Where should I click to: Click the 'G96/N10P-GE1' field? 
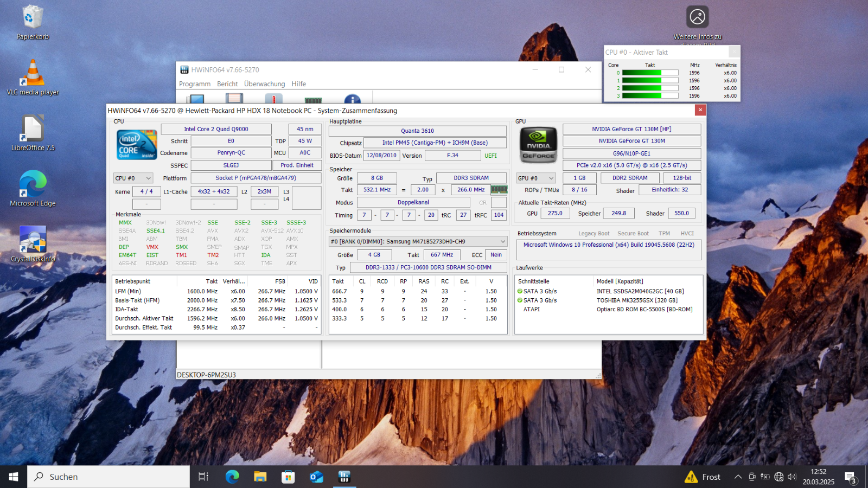point(631,153)
